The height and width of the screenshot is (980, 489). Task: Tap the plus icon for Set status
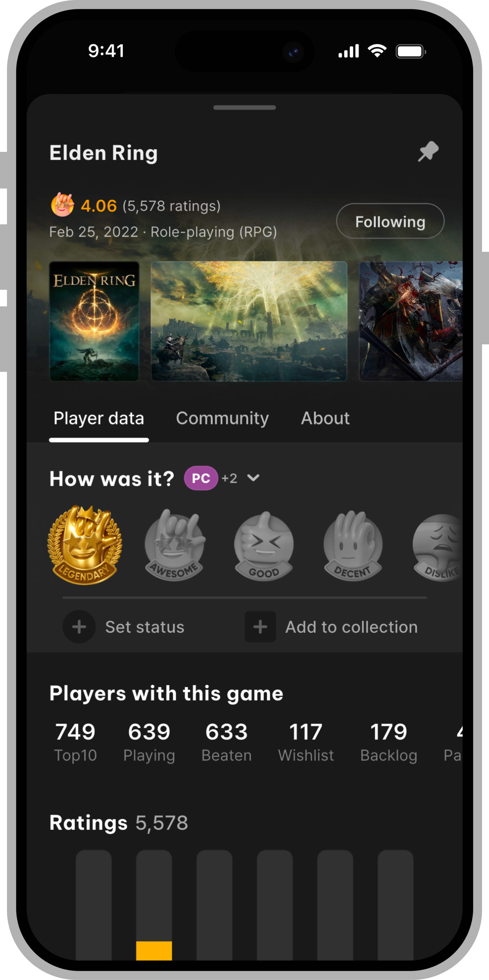coord(79,627)
